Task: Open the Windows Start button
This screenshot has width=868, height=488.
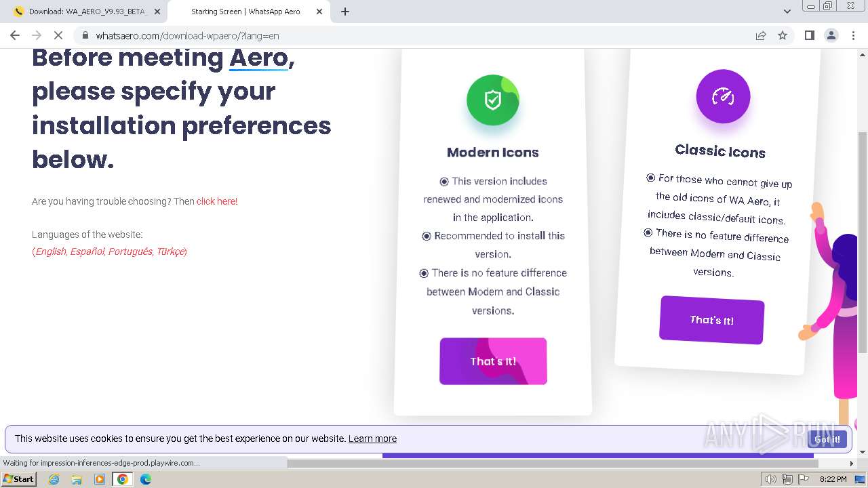Action: click(x=18, y=479)
